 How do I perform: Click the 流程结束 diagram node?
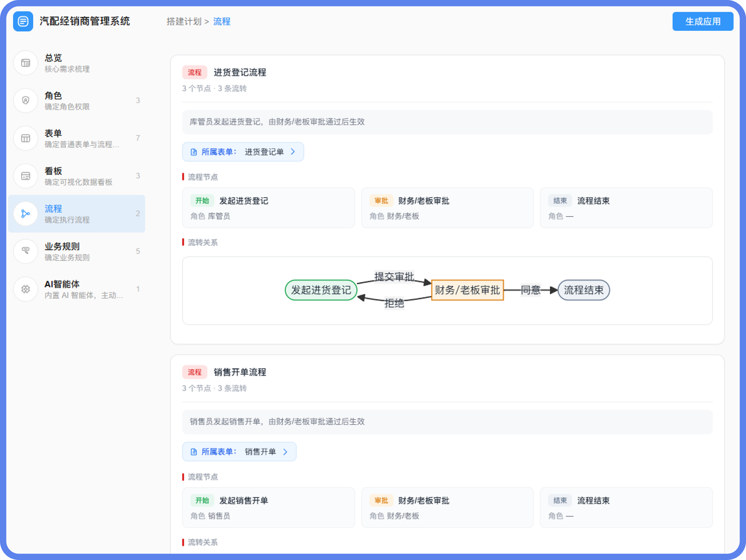pyautogui.click(x=584, y=290)
